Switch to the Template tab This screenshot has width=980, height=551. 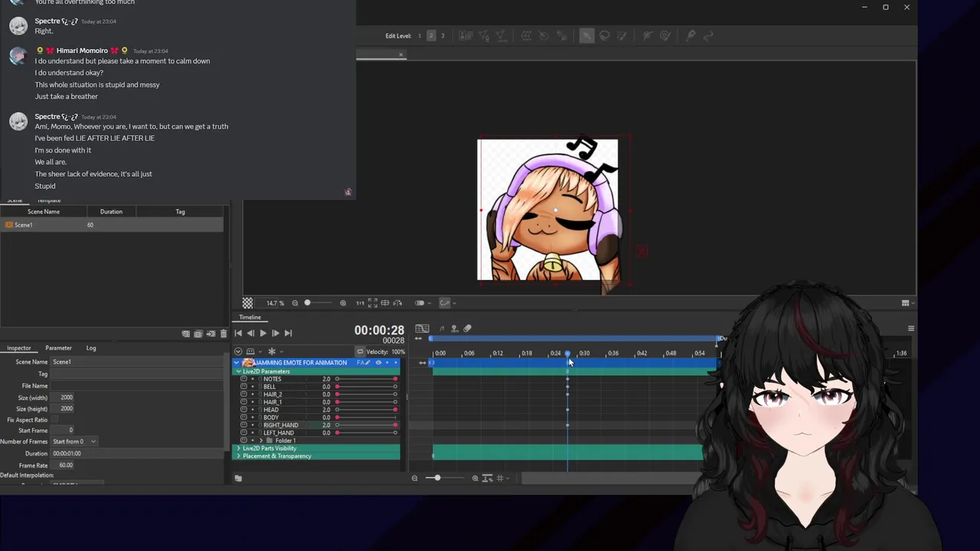[49, 201]
